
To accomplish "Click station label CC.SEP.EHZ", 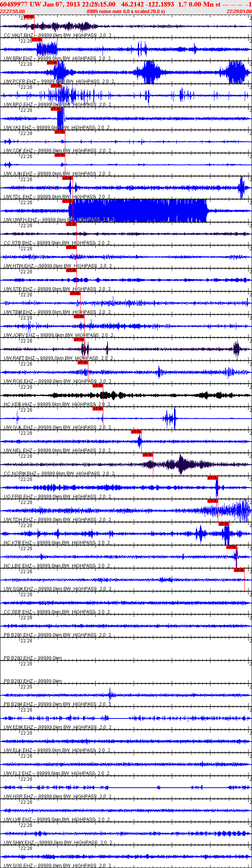I will point(18,612).
